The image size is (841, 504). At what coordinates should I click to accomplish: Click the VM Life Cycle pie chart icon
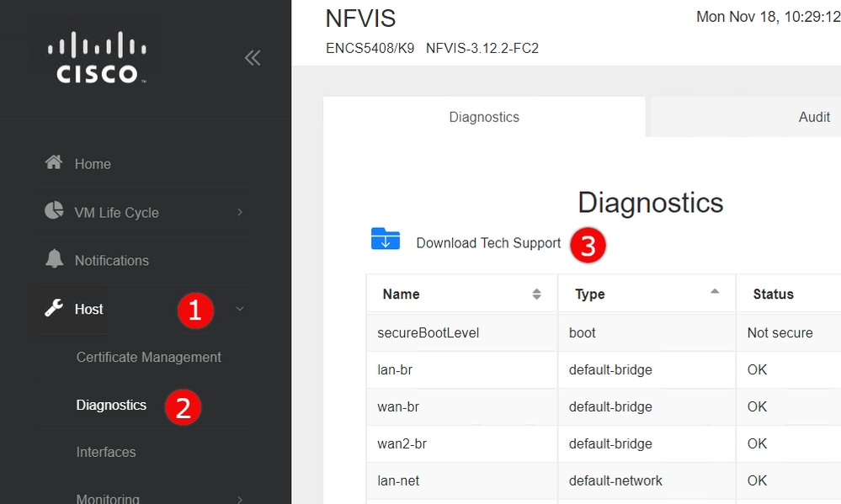pos(54,211)
